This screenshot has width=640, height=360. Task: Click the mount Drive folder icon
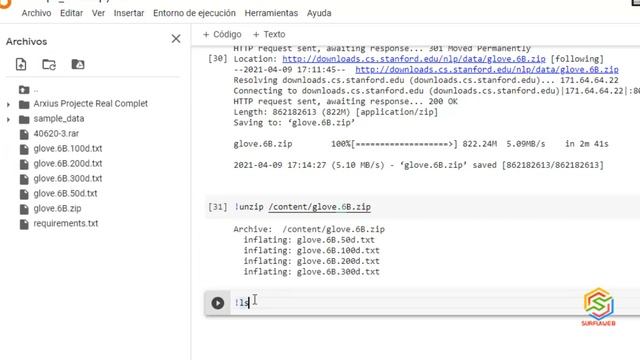[x=78, y=64]
